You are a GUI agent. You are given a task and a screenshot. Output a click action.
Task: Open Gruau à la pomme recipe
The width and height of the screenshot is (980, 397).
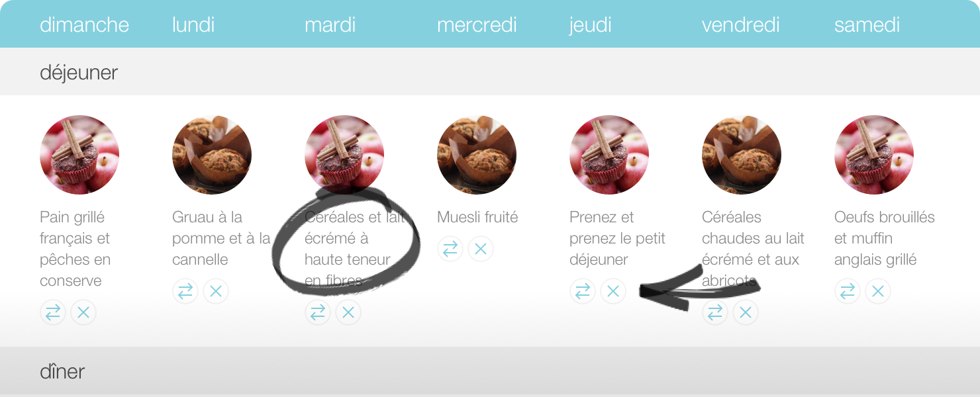point(221,238)
